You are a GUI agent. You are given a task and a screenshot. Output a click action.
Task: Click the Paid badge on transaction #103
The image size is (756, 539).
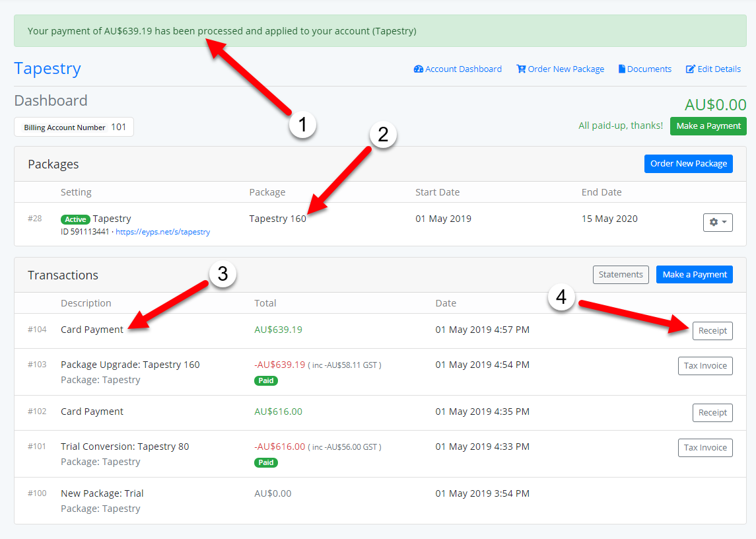(x=265, y=380)
